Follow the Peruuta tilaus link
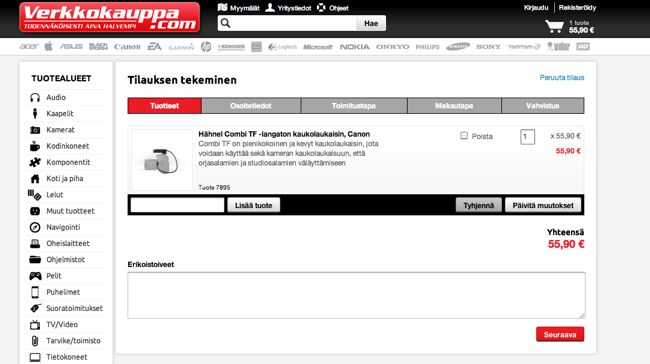 (562, 78)
